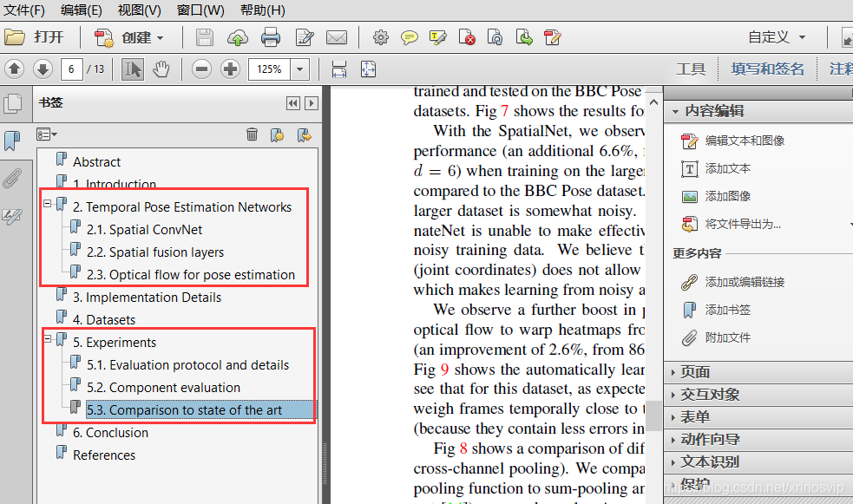Select the References bookmark
Screen dimensions: 853x504
(x=104, y=455)
